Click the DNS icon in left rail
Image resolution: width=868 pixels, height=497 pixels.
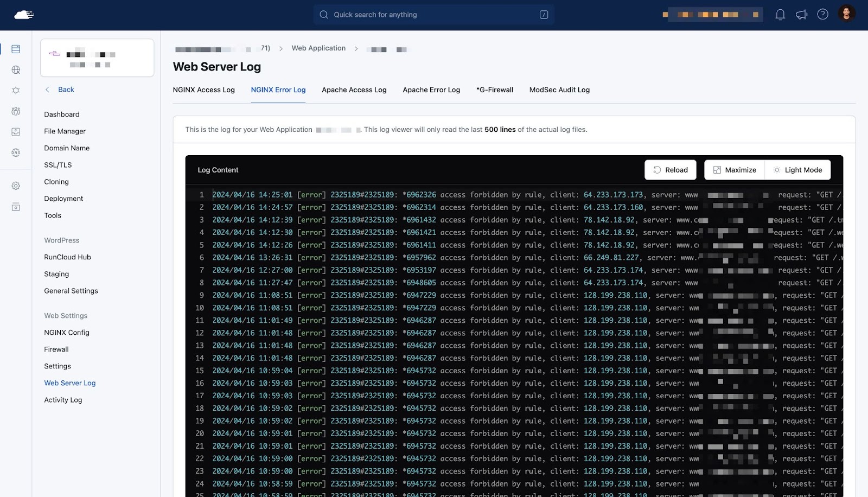[x=16, y=152]
